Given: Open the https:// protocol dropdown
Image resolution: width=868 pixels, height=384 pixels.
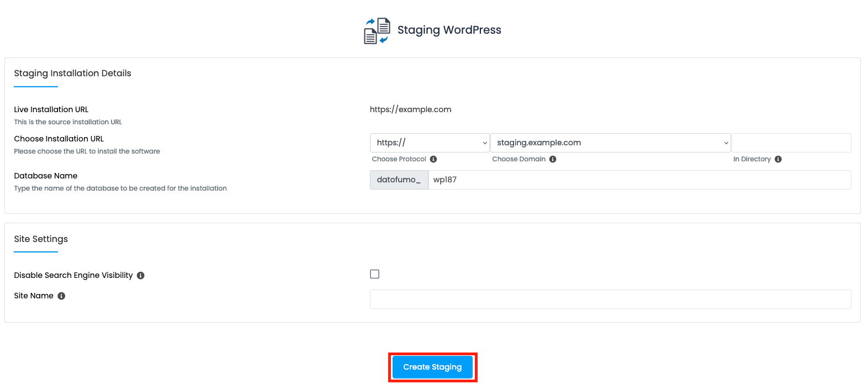Looking at the screenshot, I should coord(430,143).
